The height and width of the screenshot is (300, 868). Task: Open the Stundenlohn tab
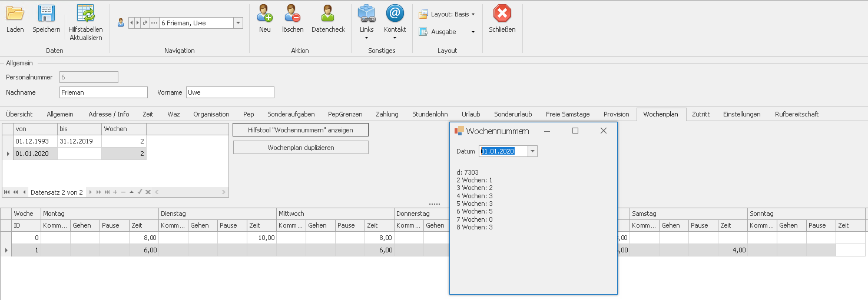pyautogui.click(x=430, y=114)
